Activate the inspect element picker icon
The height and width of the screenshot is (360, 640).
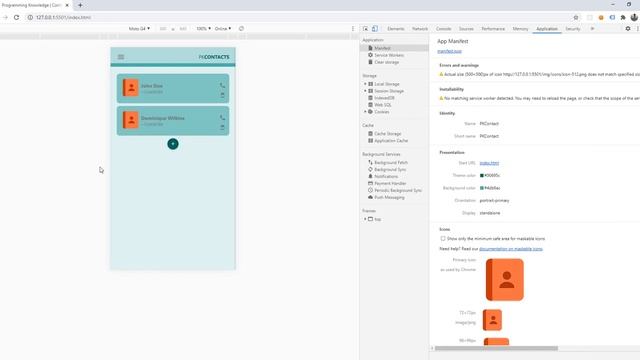point(365,29)
